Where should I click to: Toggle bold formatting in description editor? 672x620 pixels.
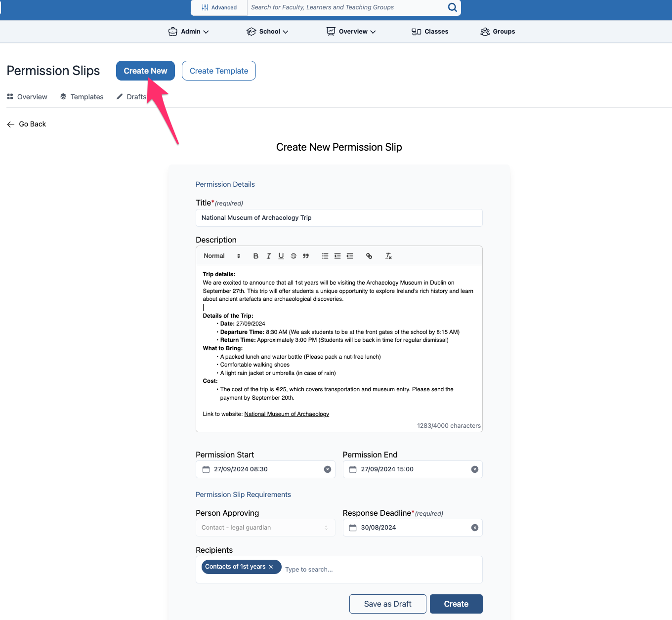(255, 256)
